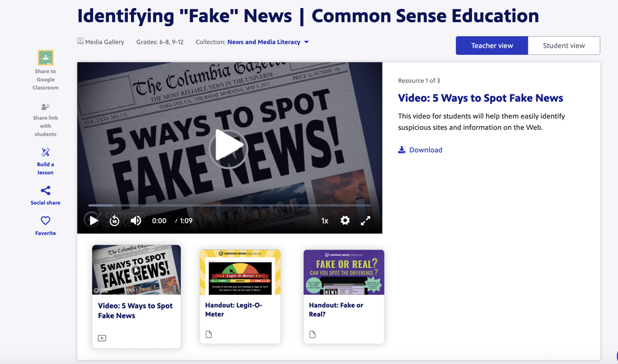Open the Handout: Fake or Real? card
This screenshot has width=618, height=364.
pos(344,297)
